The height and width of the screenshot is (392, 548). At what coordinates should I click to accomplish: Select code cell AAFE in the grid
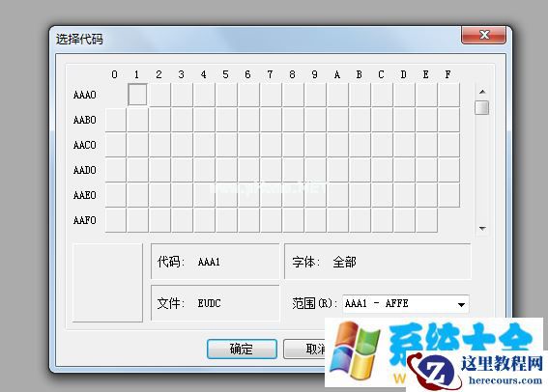pyautogui.click(x=427, y=220)
